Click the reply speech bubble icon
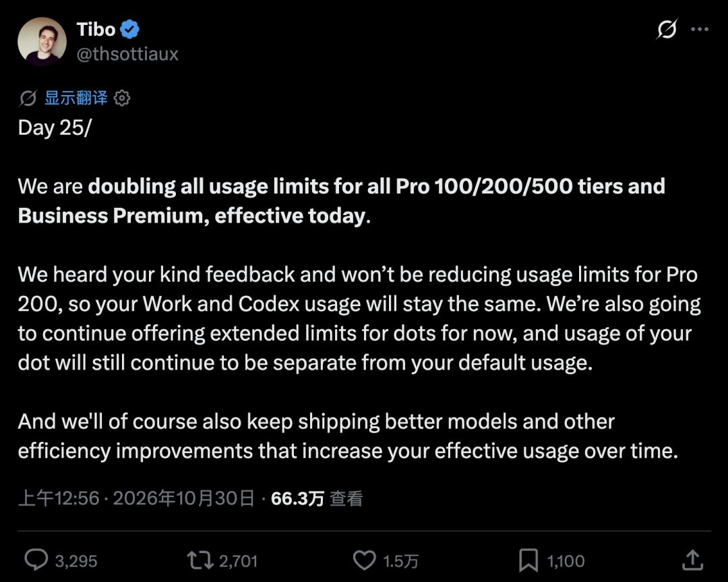This screenshot has height=582, width=728. coord(36,560)
